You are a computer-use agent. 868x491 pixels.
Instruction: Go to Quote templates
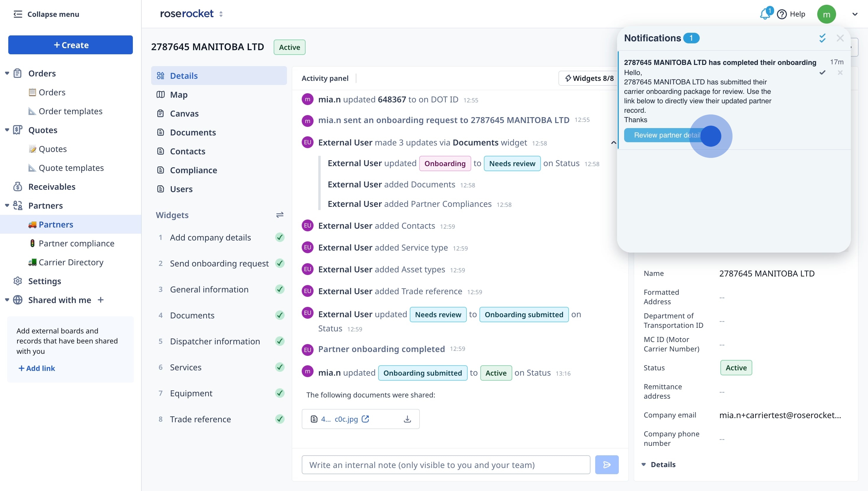pos(71,168)
